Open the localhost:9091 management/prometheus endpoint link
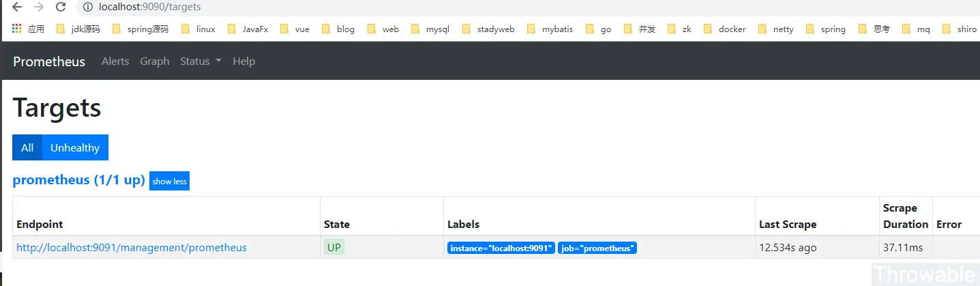Screen dimensions: 980x286 click(132, 247)
